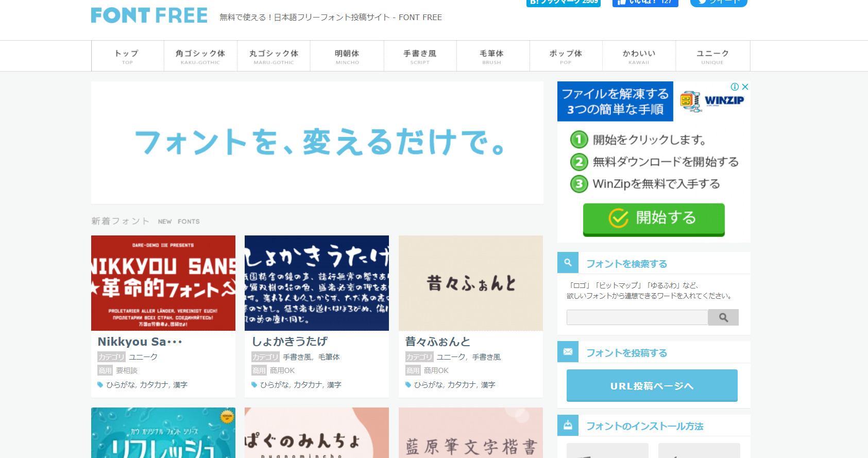Viewport: 868px width, 458px height.
Task: Focus the font search input field
Action: (637, 317)
